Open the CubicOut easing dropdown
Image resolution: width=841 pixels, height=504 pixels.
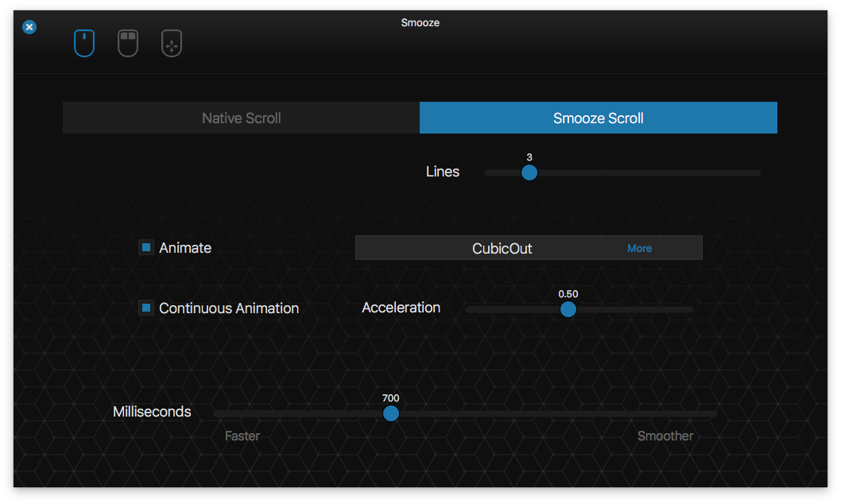pyautogui.click(x=529, y=248)
